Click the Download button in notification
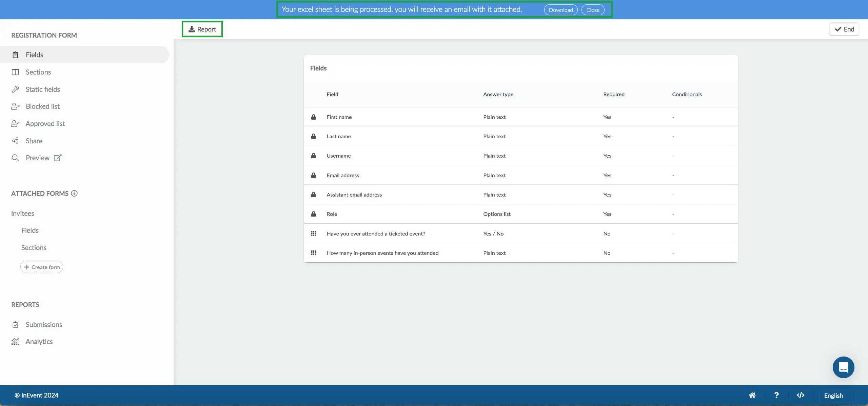 pyautogui.click(x=560, y=9)
